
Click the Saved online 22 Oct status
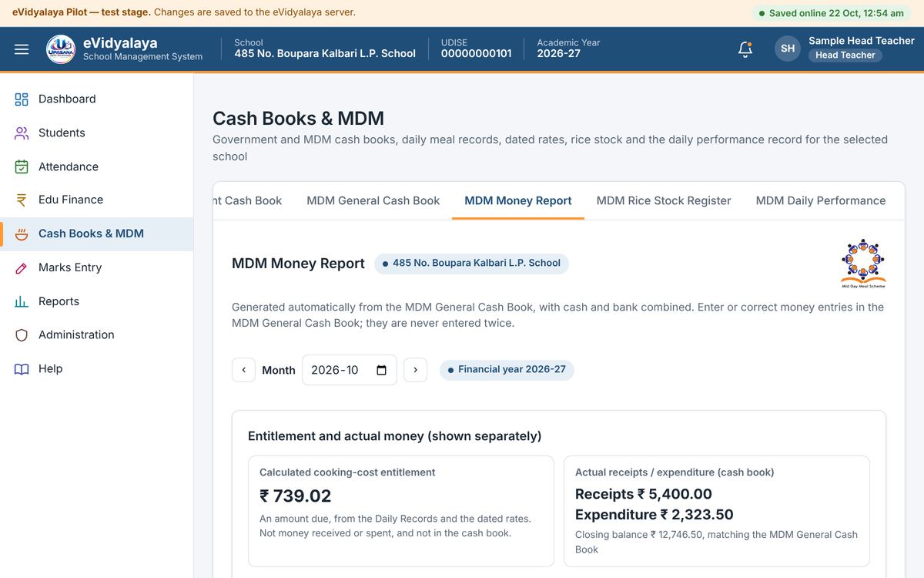[832, 13]
